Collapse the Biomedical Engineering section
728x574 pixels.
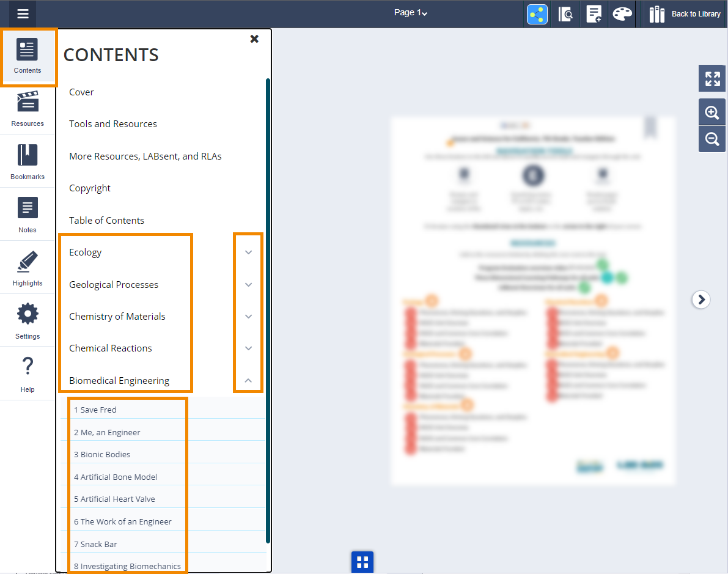[248, 380]
